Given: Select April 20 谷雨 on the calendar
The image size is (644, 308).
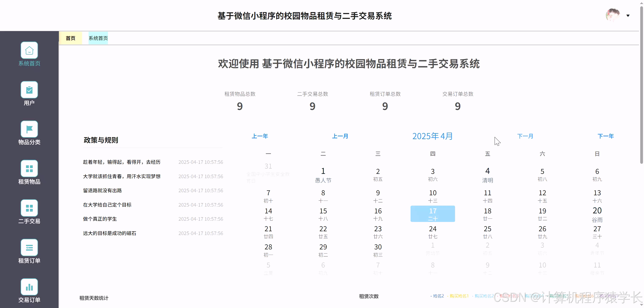Looking at the screenshot, I should click(597, 214).
